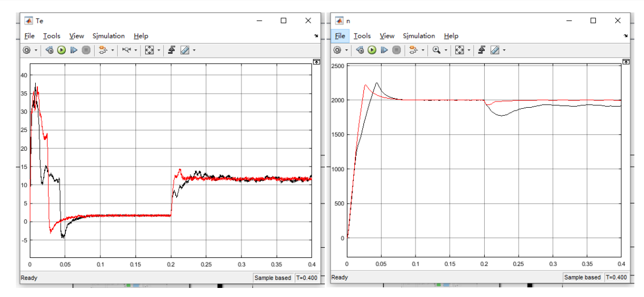Open Help menu in Te scope
Viewport: 644px width, 297px height.
(141, 36)
